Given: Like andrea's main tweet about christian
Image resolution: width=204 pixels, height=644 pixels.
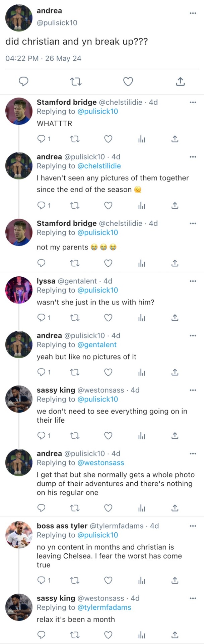Looking at the screenshot, I should [x=128, y=82].
